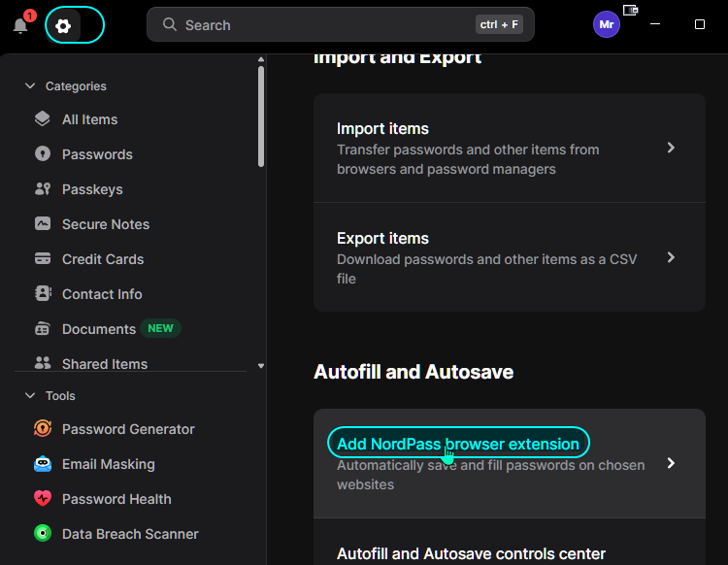Click the Mr profile avatar
This screenshot has height=565, width=728.
click(607, 24)
